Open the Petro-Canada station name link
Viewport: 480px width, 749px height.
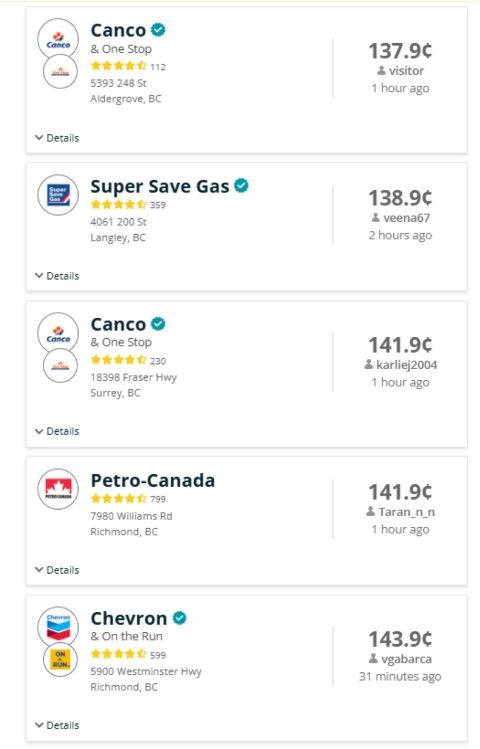point(153,480)
